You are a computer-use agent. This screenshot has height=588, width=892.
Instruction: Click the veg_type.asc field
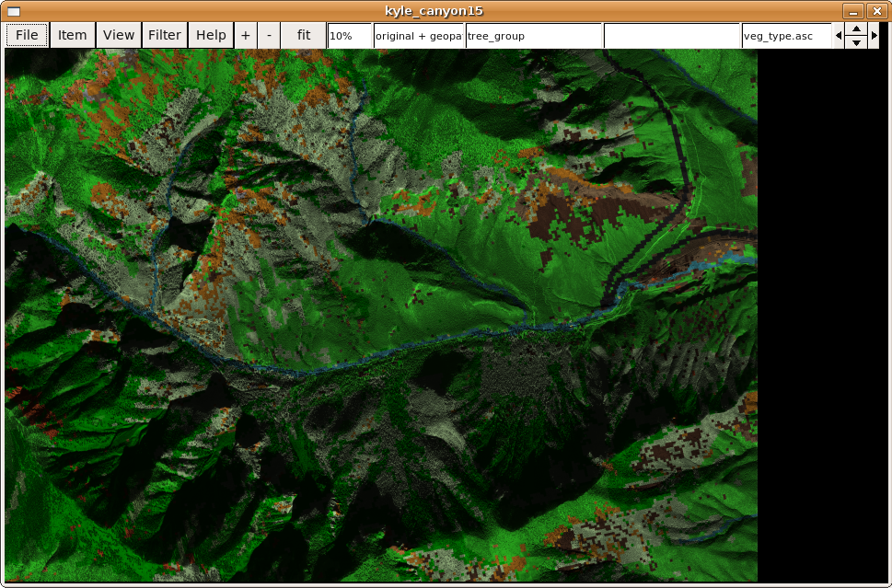[x=786, y=36]
